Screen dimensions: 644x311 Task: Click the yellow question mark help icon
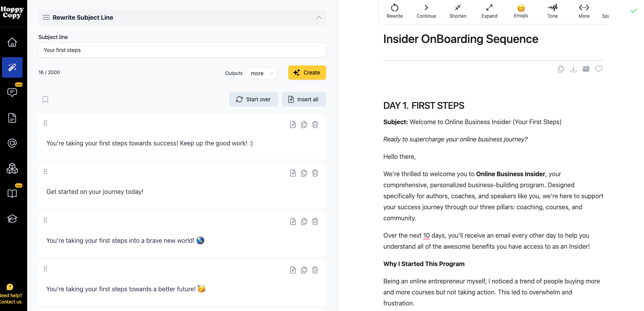10,287
